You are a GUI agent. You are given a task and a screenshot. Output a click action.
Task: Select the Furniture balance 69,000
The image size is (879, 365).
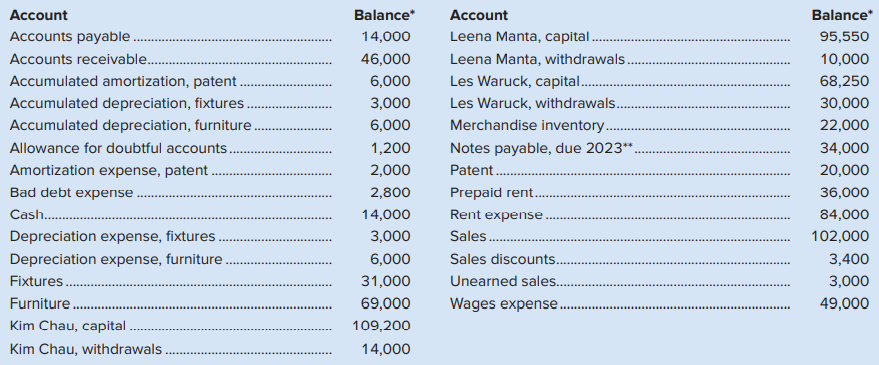[x=386, y=303]
